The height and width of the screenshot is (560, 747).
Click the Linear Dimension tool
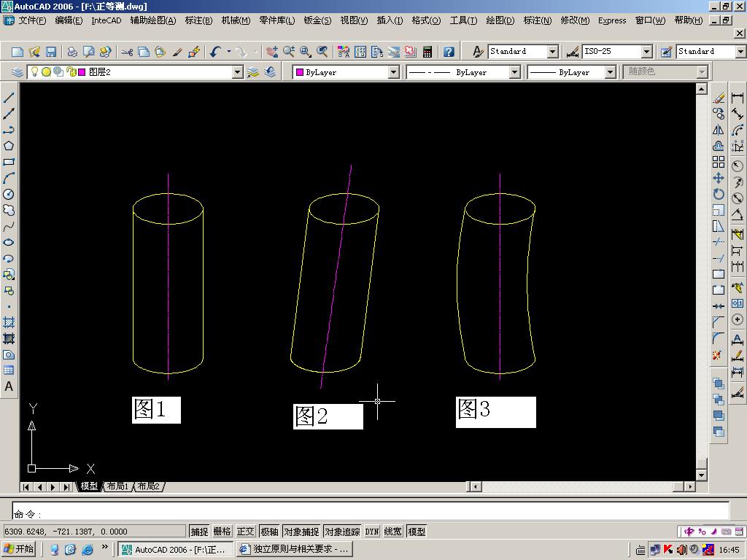point(738,98)
